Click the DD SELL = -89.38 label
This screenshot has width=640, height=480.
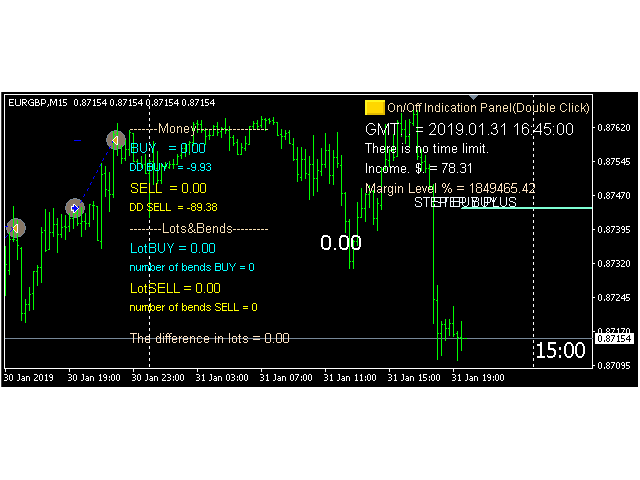[173, 207]
